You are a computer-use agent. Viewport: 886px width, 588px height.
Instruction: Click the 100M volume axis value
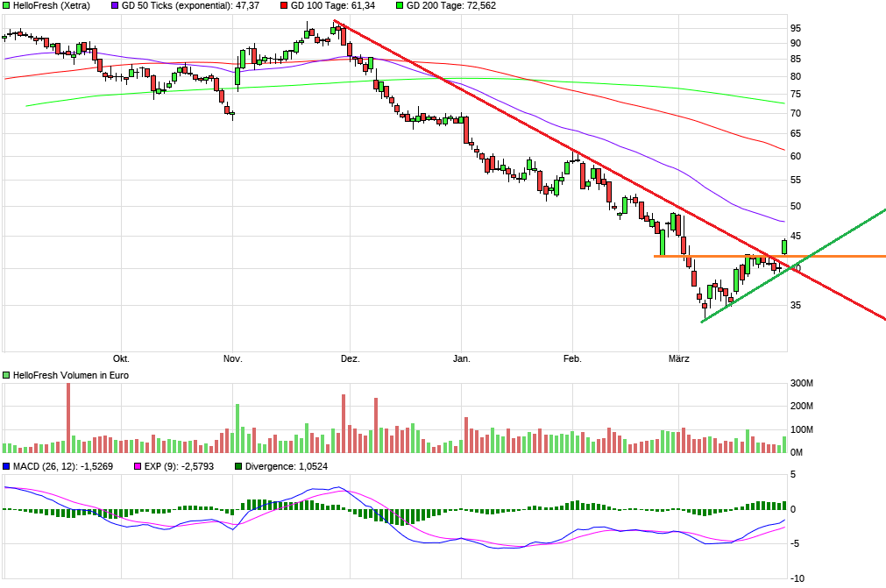tap(801, 430)
